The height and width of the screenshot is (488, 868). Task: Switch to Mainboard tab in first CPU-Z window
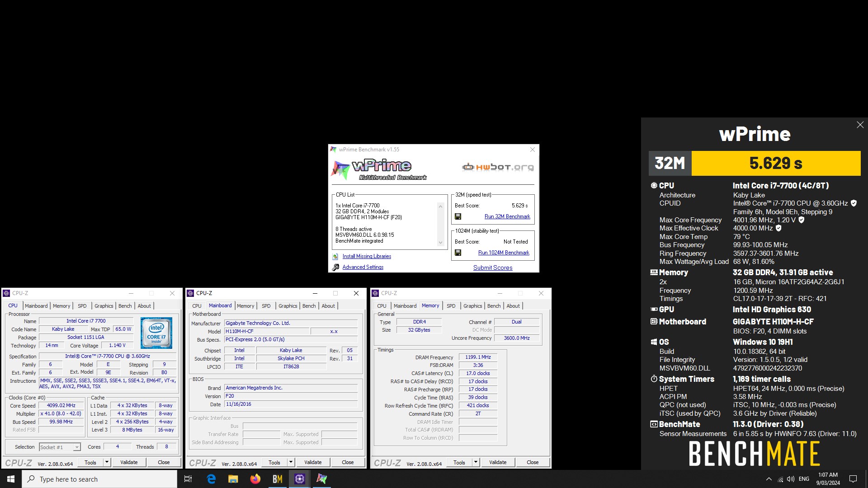[36, 306]
